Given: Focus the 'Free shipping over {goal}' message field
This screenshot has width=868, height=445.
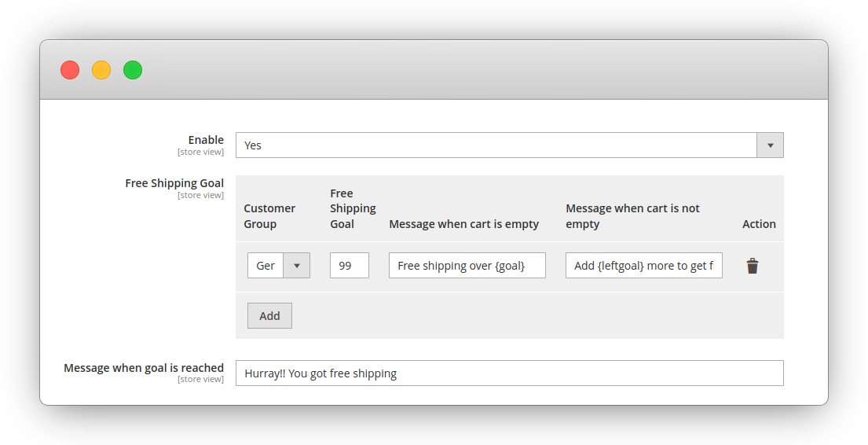Looking at the screenshot, I should [x=467, y=266].
